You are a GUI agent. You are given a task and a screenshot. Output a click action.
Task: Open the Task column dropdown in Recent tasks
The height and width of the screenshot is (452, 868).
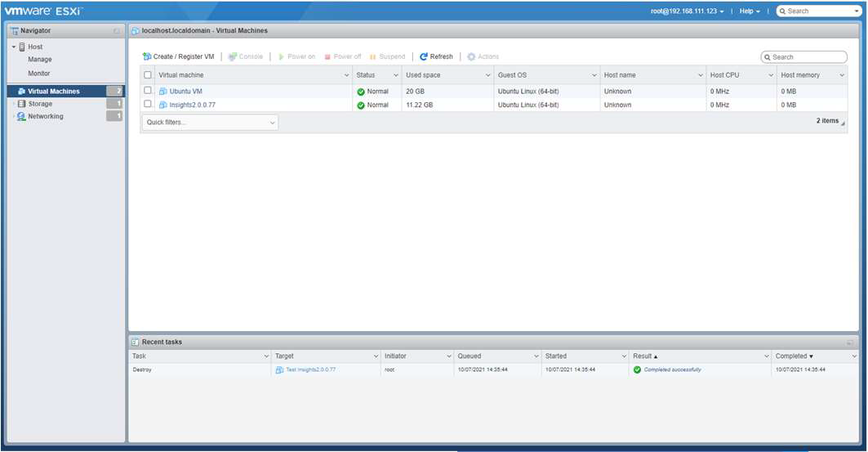(x=266, y=356)
